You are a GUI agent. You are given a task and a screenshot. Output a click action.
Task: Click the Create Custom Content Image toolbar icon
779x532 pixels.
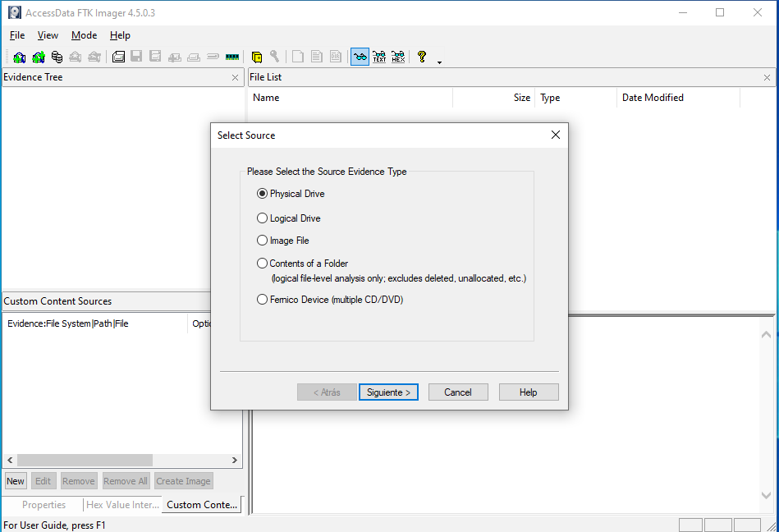pyautogui.click(x=194, y=57)
